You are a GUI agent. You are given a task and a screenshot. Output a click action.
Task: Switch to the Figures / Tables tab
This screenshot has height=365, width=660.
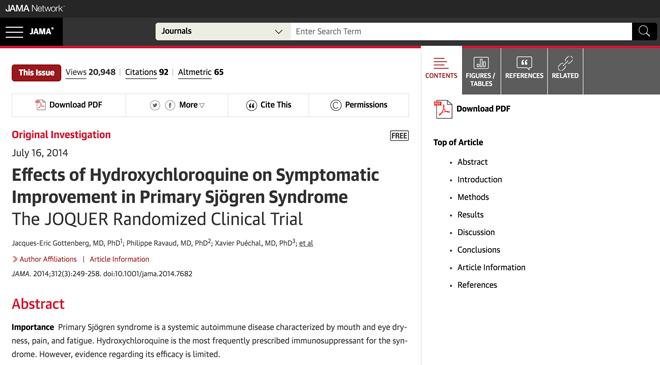click(481, 71)
